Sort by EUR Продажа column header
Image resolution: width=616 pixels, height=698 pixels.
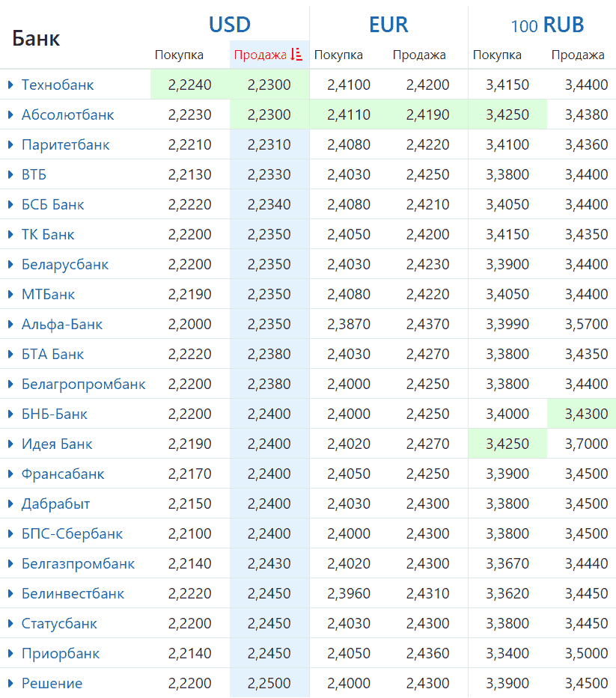coord(419,55)
